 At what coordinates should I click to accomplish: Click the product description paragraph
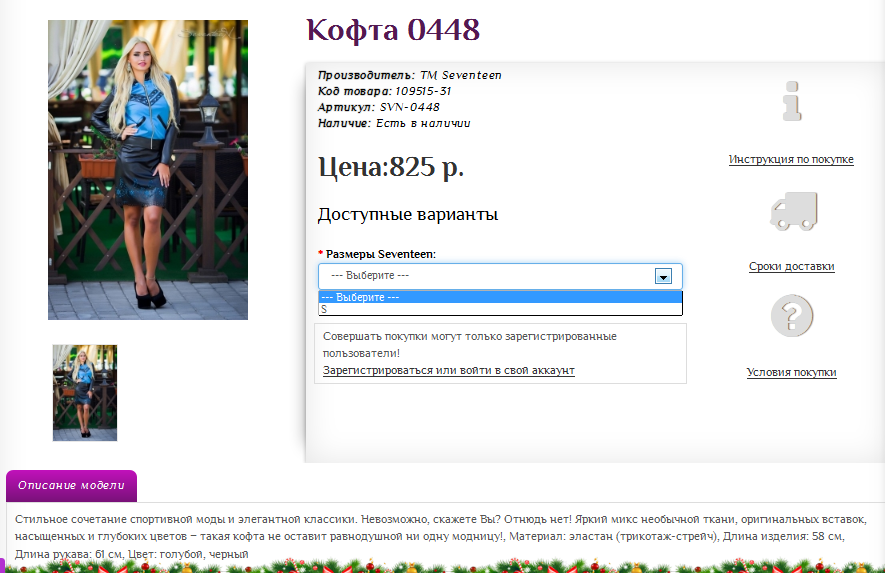tap(440, 536)
